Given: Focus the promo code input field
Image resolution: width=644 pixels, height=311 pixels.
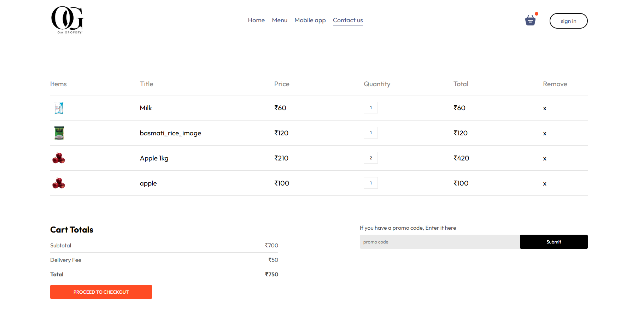Looking at the screenshot, I should pos(439,242).
